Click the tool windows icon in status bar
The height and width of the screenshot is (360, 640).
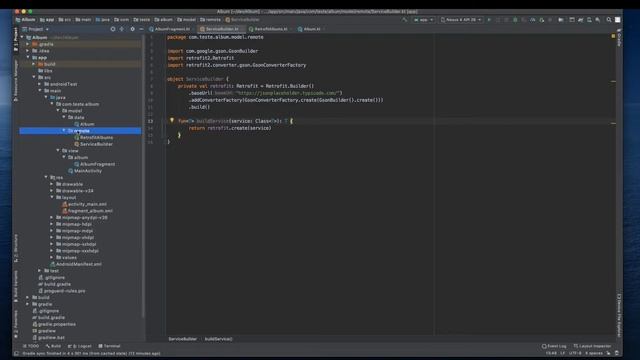click(x=16, y=353)
